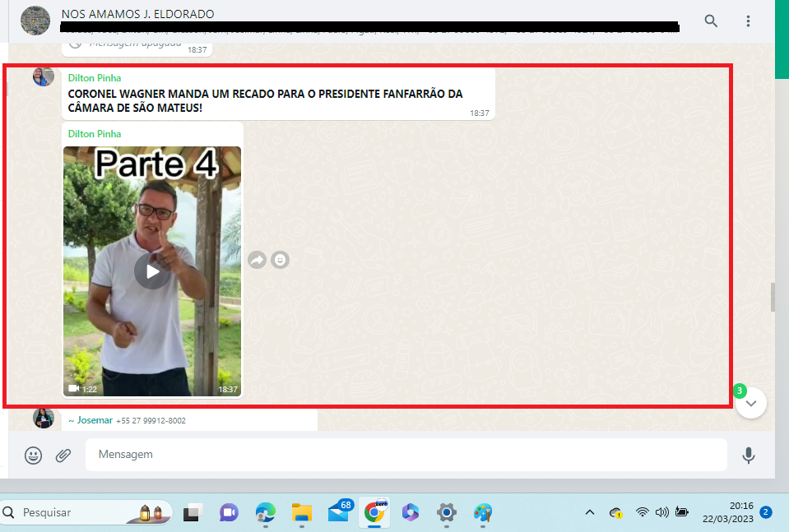
Task: Focus the Mensagem text input field
Action: 406,455
